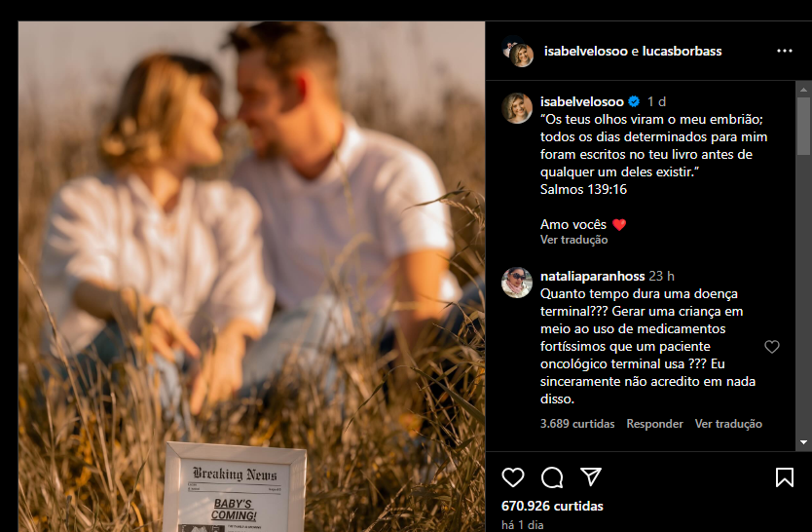
Task: View the '3.689 curtidas' on the comment
Action: click(577, 424)
